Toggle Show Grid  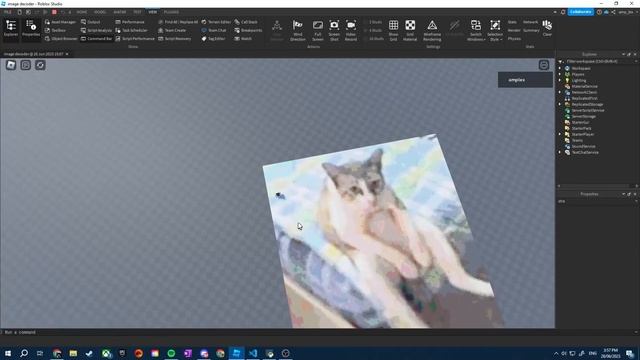point(393,30)
